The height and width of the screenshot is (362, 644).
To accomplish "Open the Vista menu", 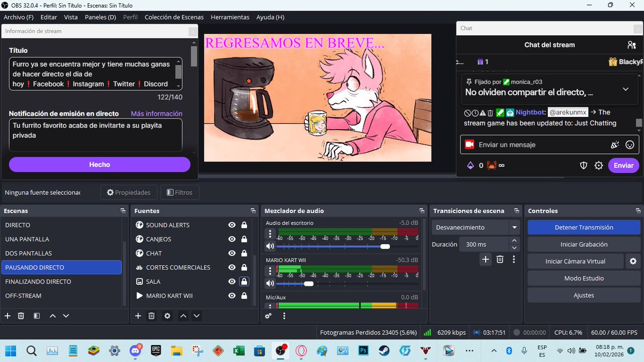I will click(71, 17).
